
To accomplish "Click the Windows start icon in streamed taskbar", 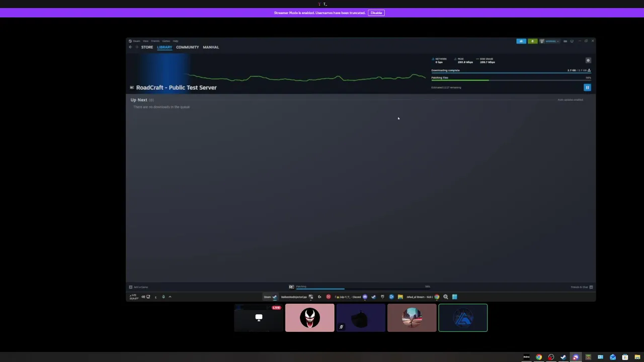I will (x=455, y=297).
